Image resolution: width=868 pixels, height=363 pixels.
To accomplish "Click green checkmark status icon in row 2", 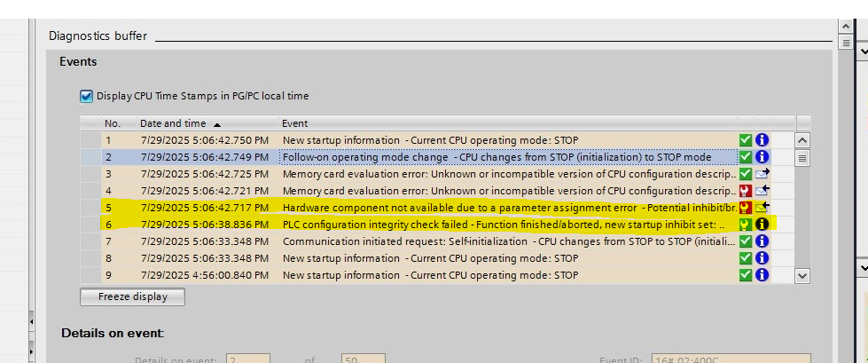I will tap(745, 157).
